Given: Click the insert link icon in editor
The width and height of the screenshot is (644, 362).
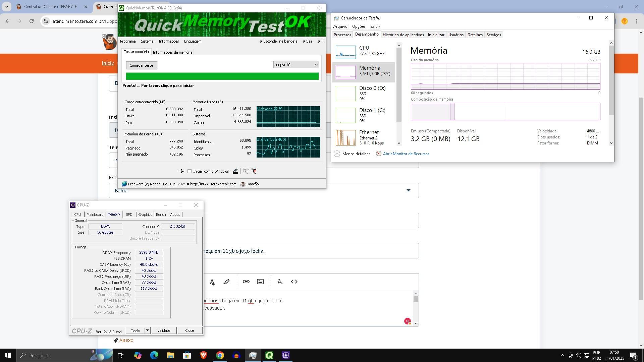Looking at the screenshot, I should point(246,282).
